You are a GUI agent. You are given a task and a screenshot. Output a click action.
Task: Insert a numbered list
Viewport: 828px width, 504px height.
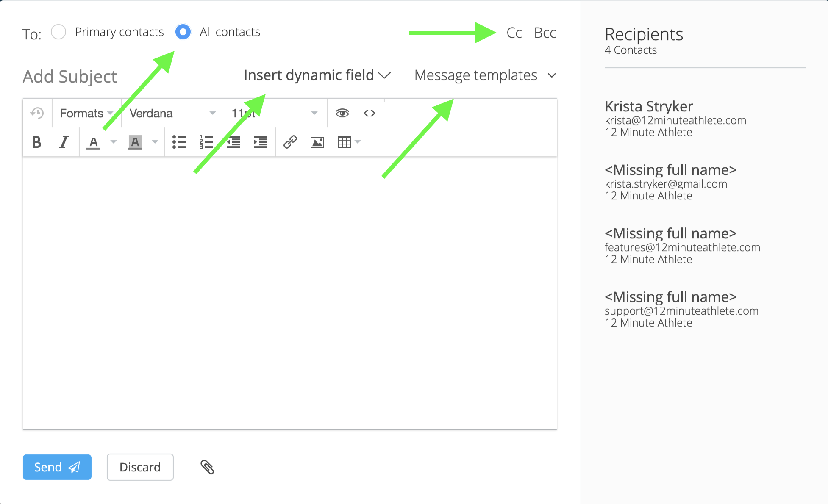click(206, 142)
